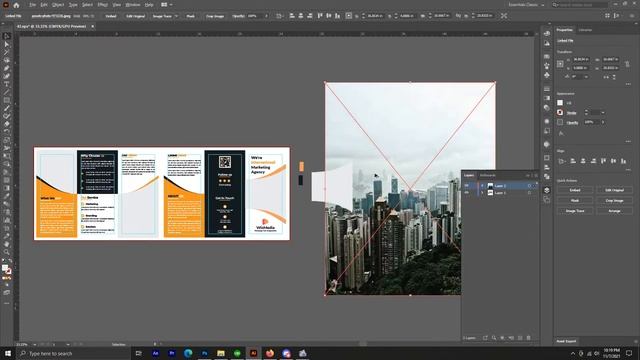Toggle visibility of the bottom layer in Layers

point(467,193)
